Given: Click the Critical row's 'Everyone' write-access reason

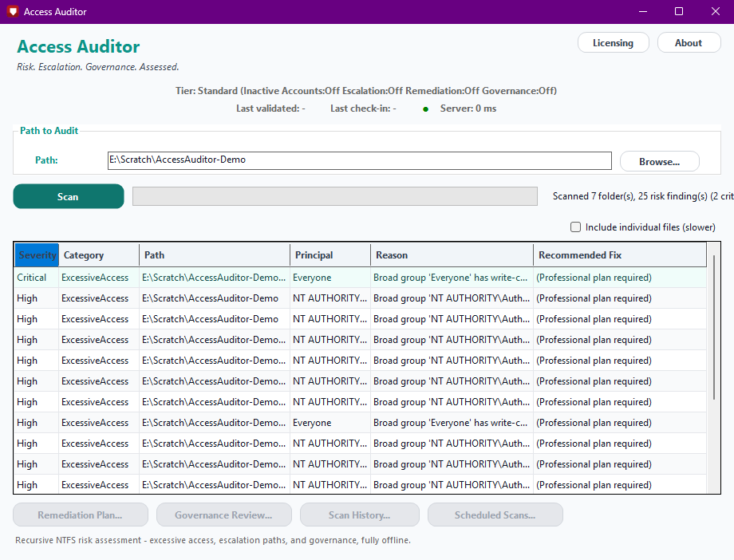Looking at the screenshot, I should [x=450, y=278].
